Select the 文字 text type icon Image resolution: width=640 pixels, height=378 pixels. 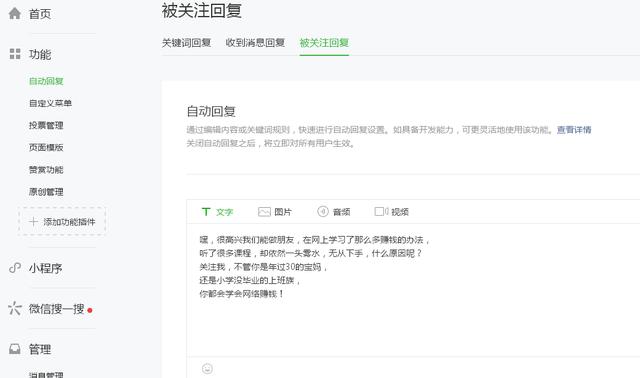click(x=206, y=211)
